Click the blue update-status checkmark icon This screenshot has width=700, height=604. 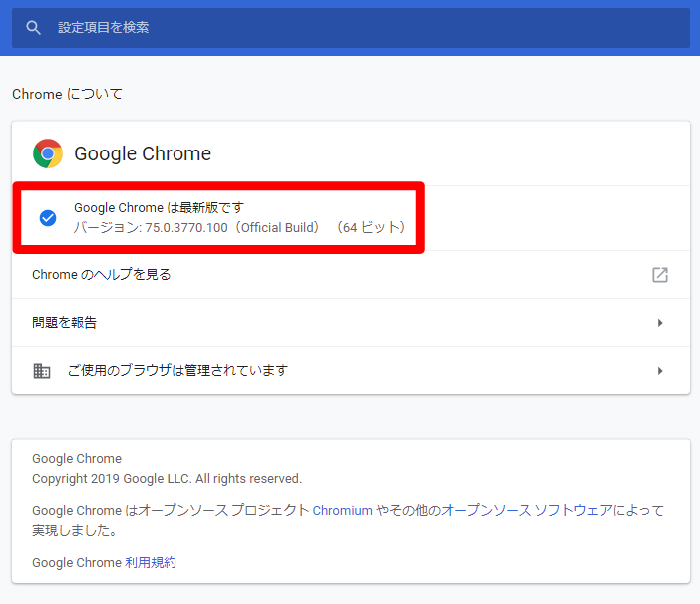point(48,218)
